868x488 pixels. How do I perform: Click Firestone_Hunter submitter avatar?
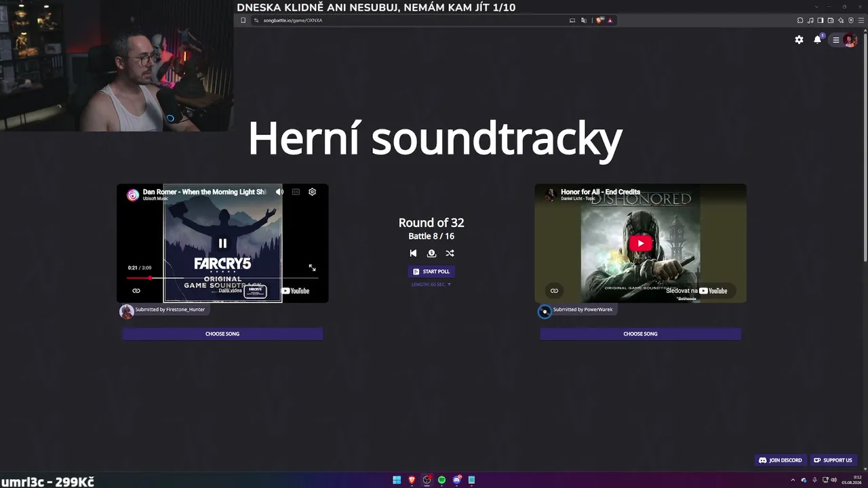point(127,311)
